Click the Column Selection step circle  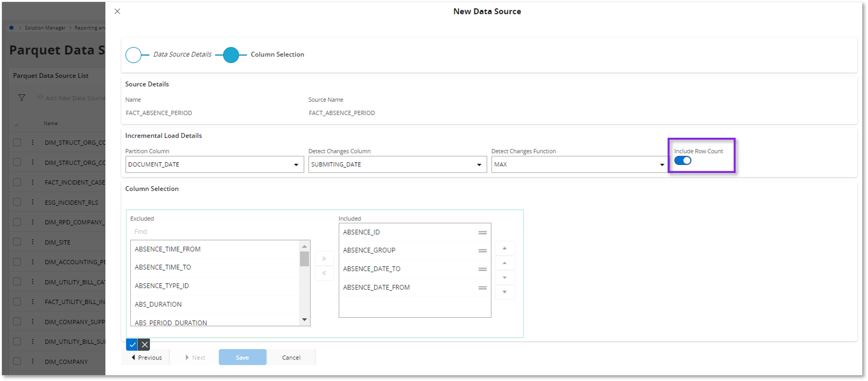(x=231, y=55)
